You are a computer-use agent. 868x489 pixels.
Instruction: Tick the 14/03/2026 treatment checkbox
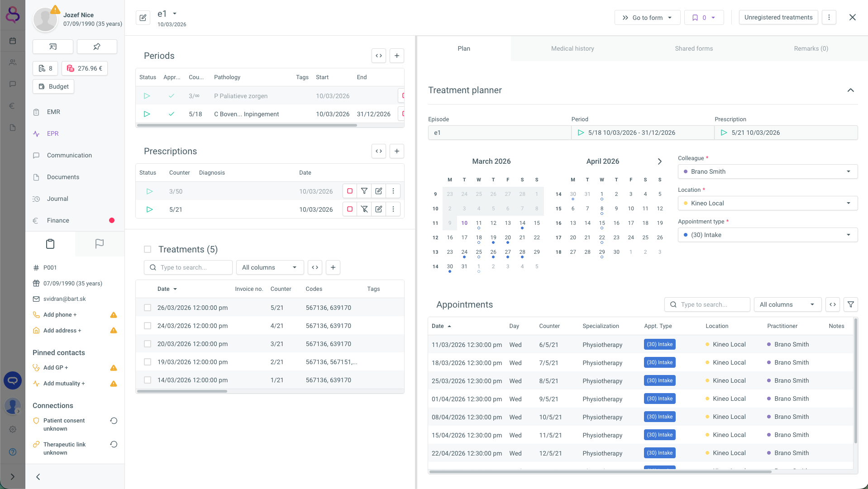coord(148,380)
